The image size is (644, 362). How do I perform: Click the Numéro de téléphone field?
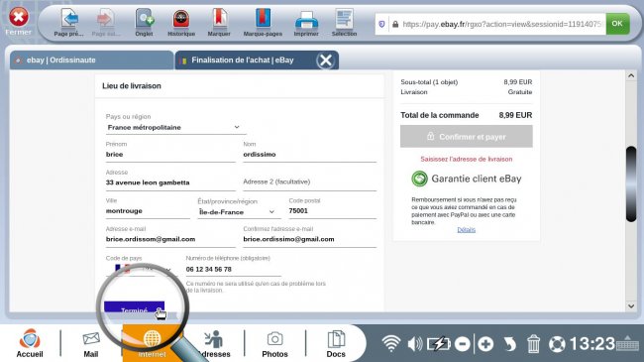pyautogui.click(x=233, y=270)
